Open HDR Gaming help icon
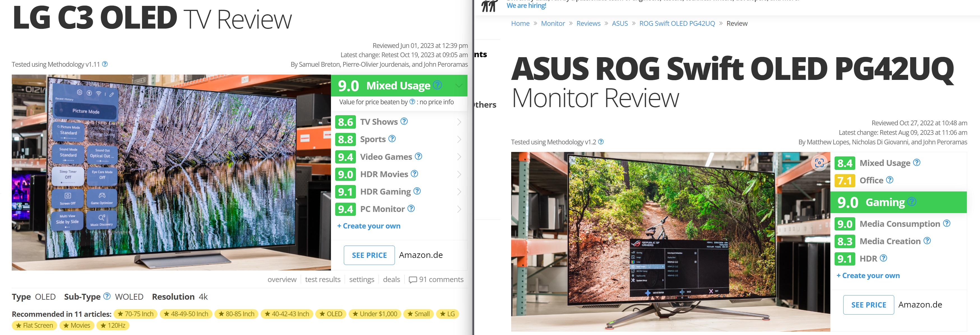This screenshot has width=980, height=335. [x=417, y=191]
